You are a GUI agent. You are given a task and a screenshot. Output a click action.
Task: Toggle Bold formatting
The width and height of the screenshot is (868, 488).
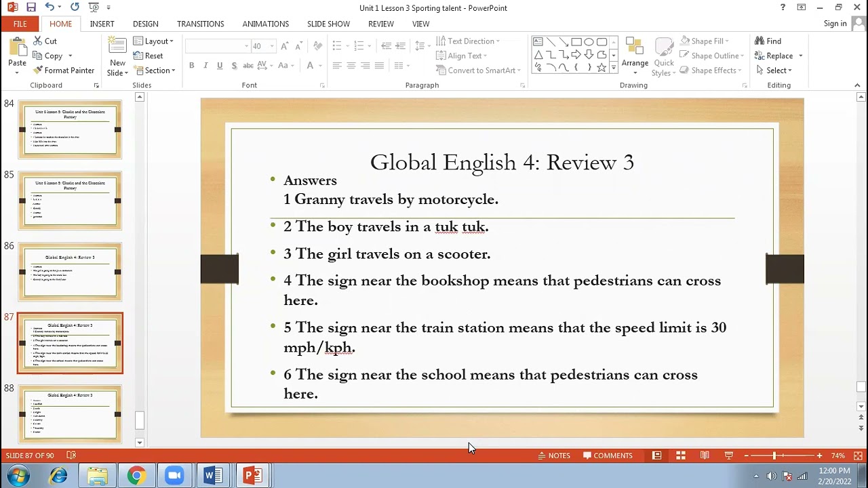click(x=192, y=66)
